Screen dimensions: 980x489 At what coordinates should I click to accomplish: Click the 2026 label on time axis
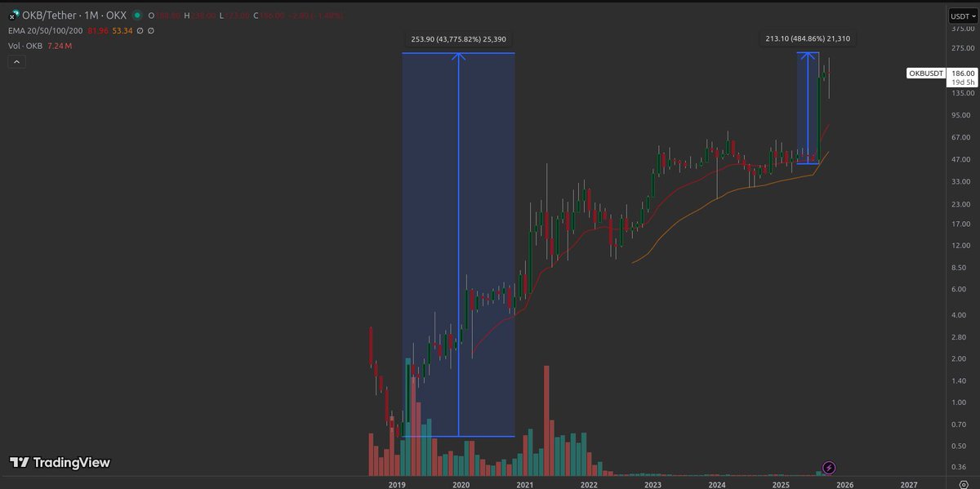pyautogui.click(x=845, y=485)
